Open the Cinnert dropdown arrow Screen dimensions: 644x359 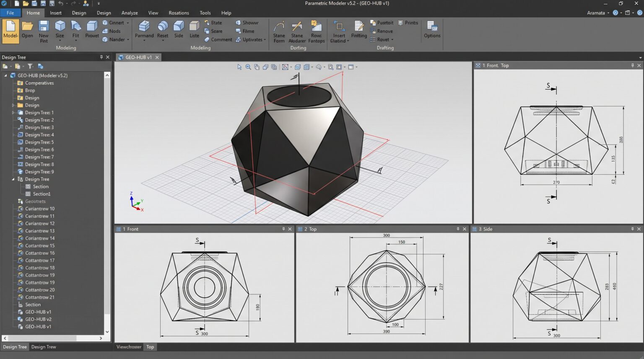coord(128,23)
